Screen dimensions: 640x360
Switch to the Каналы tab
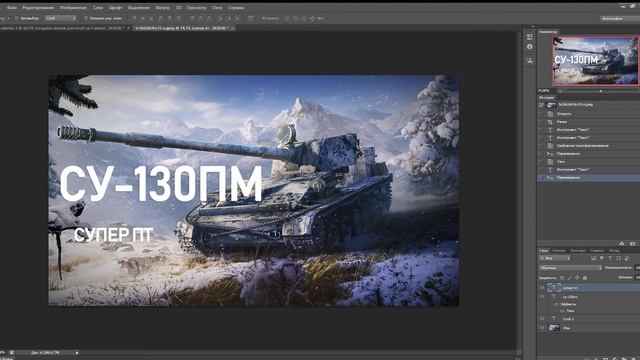[559, 251]
